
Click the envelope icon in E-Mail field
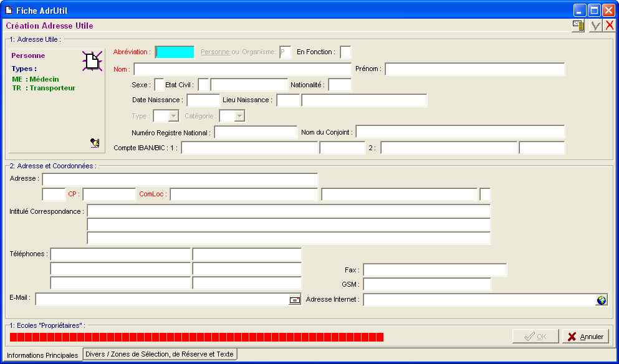point(295,300)
